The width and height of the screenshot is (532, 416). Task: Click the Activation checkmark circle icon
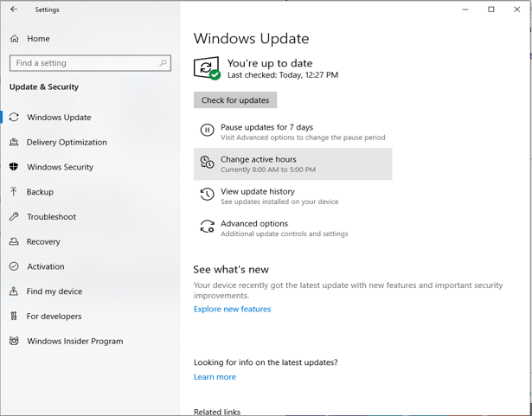click(x=14, y=266)
